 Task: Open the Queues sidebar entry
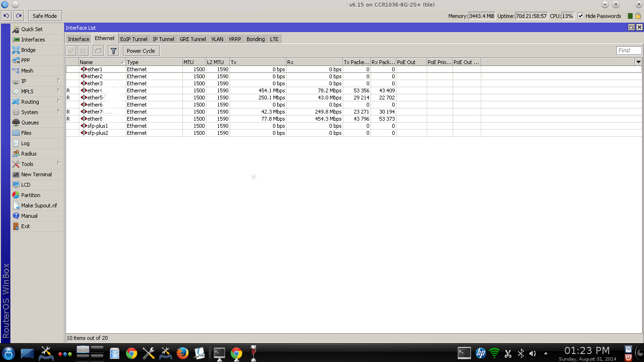[x=37, y=123]
